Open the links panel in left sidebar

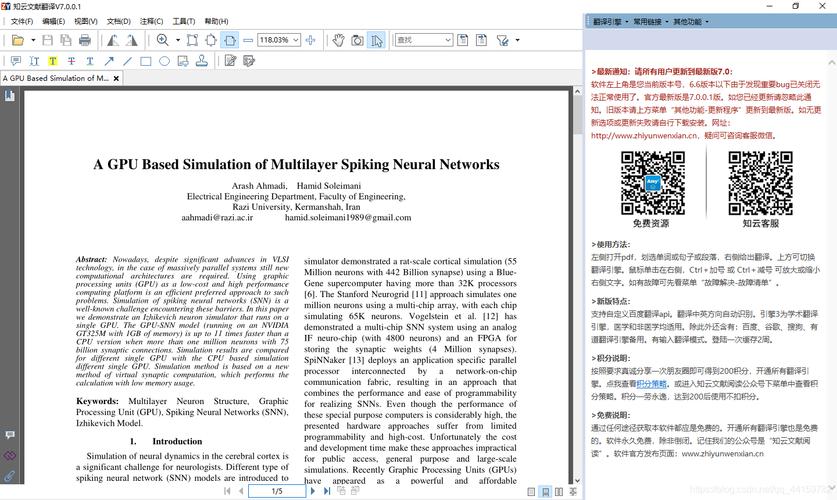(x=10, y=455)
